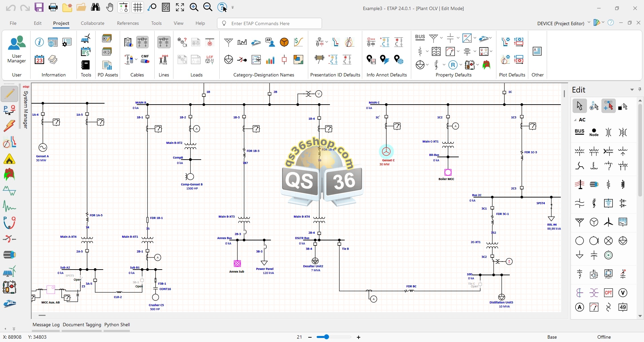Click the CMF cable icon
Image resolution: width=644 pixels, height=342 pixels.
click(145, 59)
